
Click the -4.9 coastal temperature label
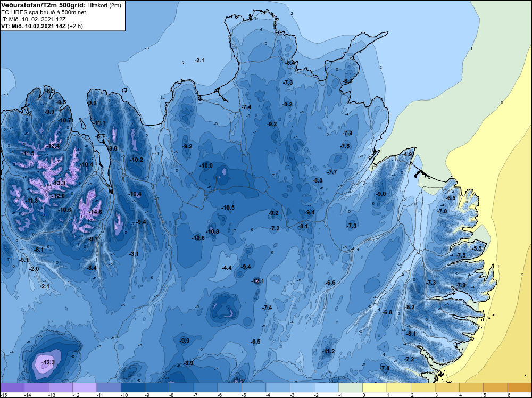click(x=407, y=154)
